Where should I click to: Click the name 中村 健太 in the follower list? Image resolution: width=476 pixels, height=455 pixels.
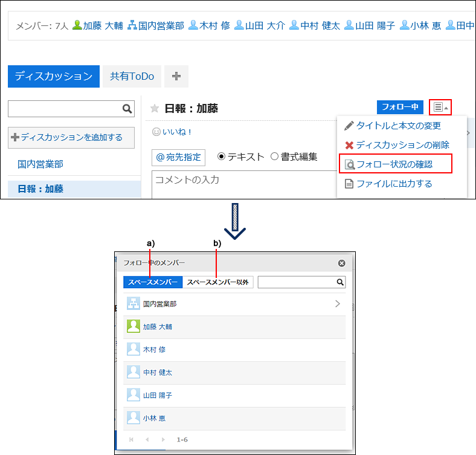coord(158,372)
